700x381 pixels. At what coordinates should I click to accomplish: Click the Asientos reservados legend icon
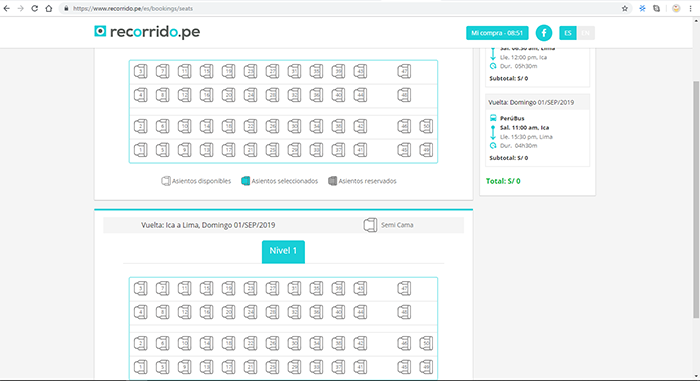332,181
